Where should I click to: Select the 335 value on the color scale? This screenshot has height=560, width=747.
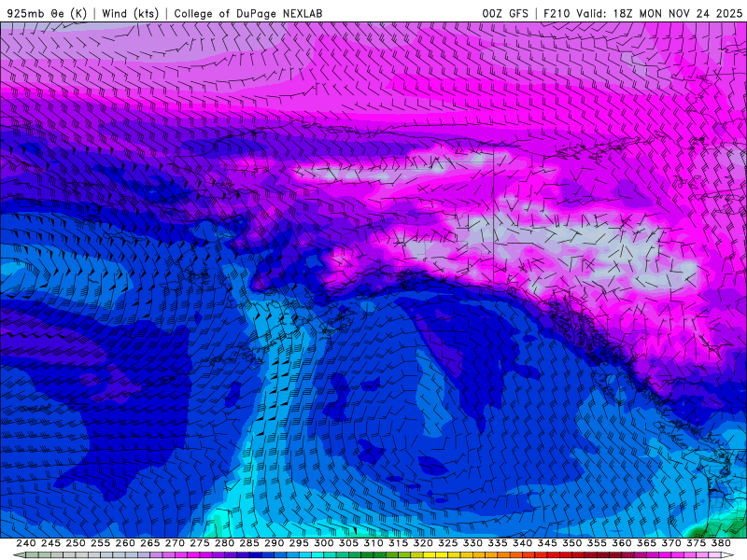pos(498,543)
